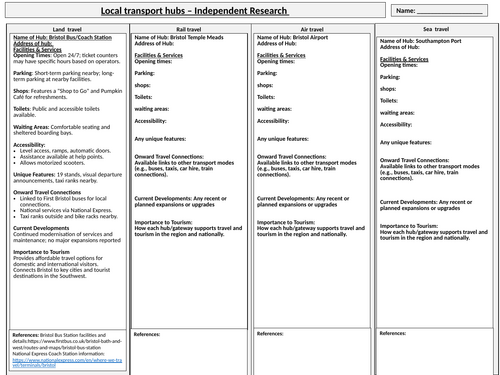The width and height of the screenshot is (500, 375).
Task: Click bullet 'Allows motorized scooters'
Action: [52, 163]
